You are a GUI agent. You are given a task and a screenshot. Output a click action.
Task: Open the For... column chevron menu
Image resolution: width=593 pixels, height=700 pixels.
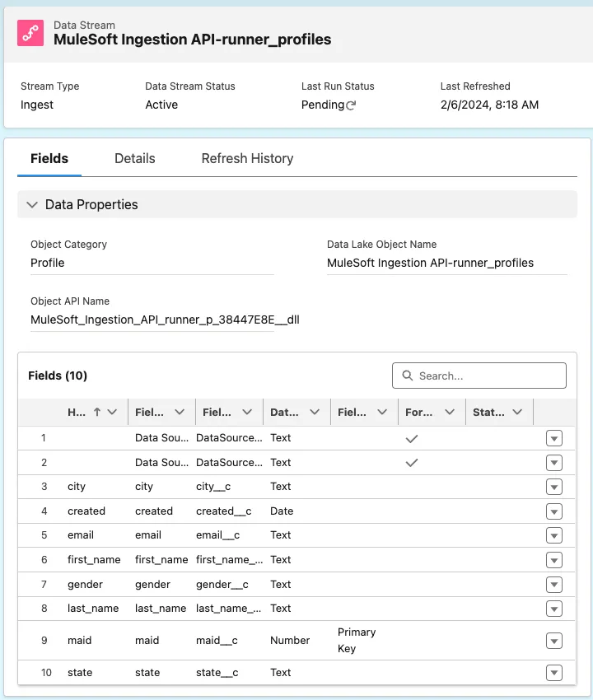click(x=449, y=412)
